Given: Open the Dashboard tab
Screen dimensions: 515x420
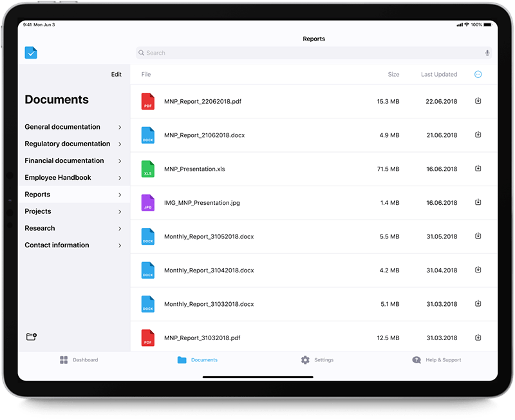Looking at the screenshot, I should [x=79, y=360].
